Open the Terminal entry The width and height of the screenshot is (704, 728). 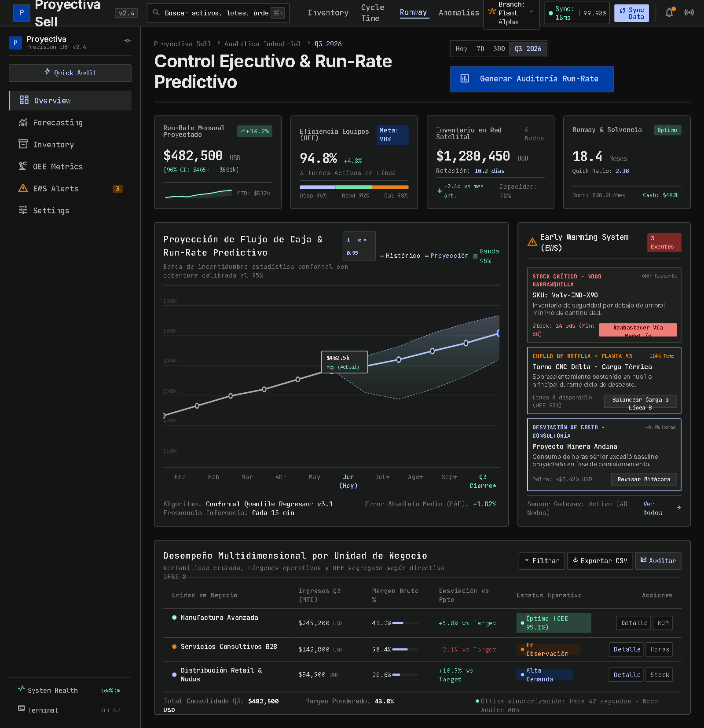70,710
